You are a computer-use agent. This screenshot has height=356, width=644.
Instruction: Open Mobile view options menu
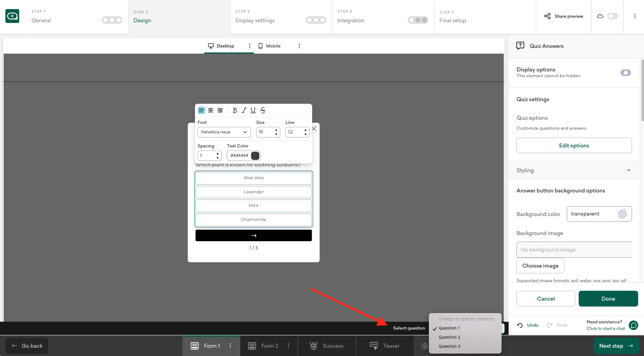299,46
